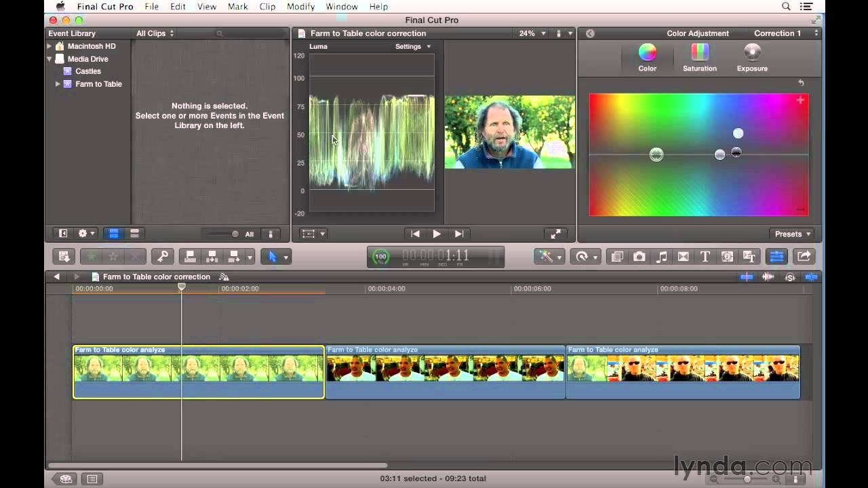
Task: Open the color Presets dropdown
Action: coord(793,234)
